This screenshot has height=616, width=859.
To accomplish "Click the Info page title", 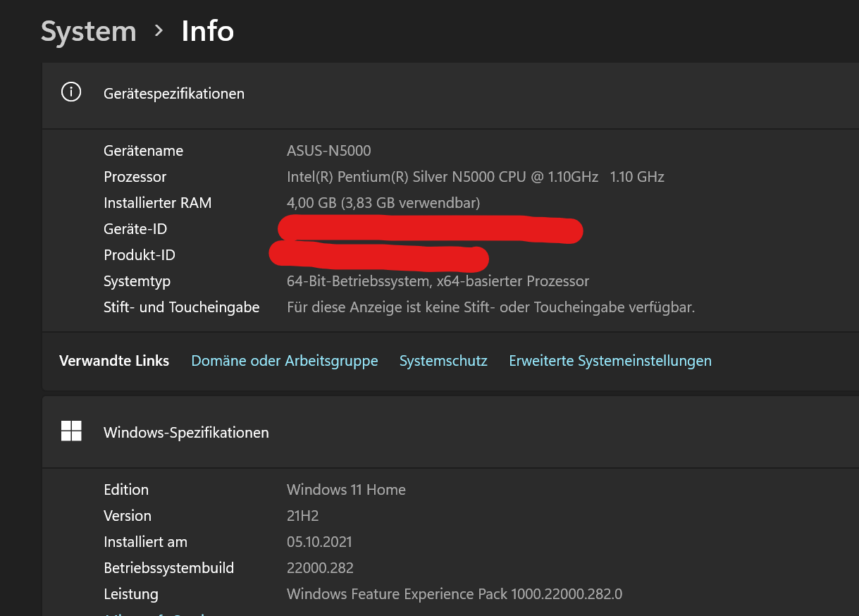I will [208, 32].
